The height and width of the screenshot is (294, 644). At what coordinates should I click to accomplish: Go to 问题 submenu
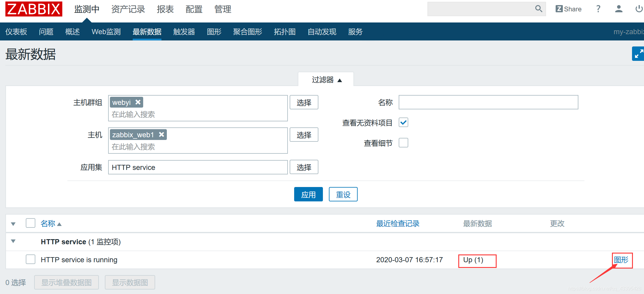tap(46, 32)
